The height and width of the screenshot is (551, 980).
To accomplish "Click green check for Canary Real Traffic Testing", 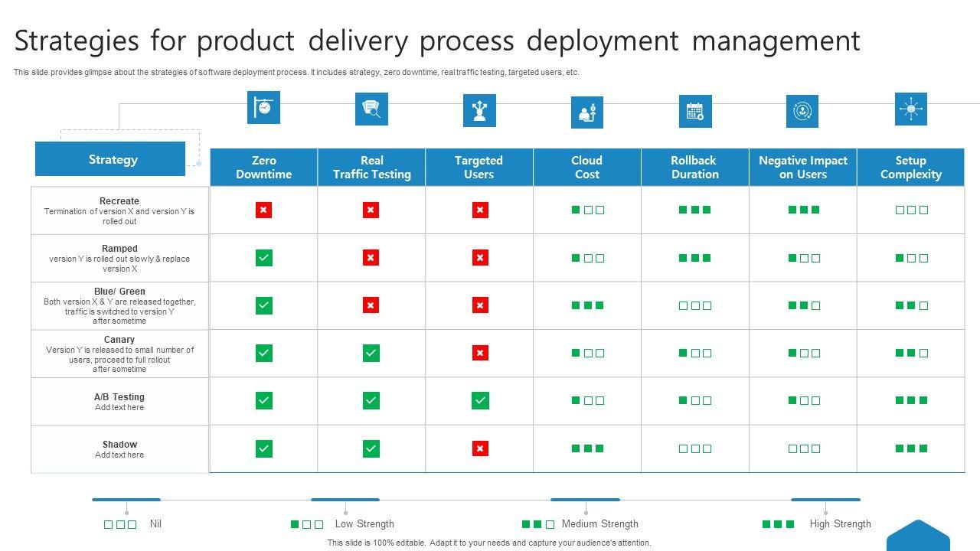I will tap(371, 353).
